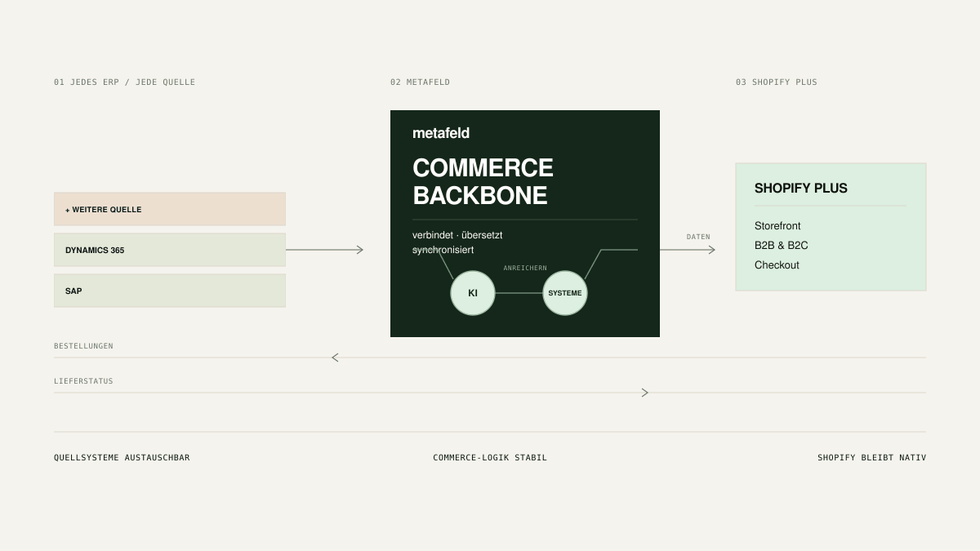
Task: Click the Checkout entry
Action: [x=777, y=265]
